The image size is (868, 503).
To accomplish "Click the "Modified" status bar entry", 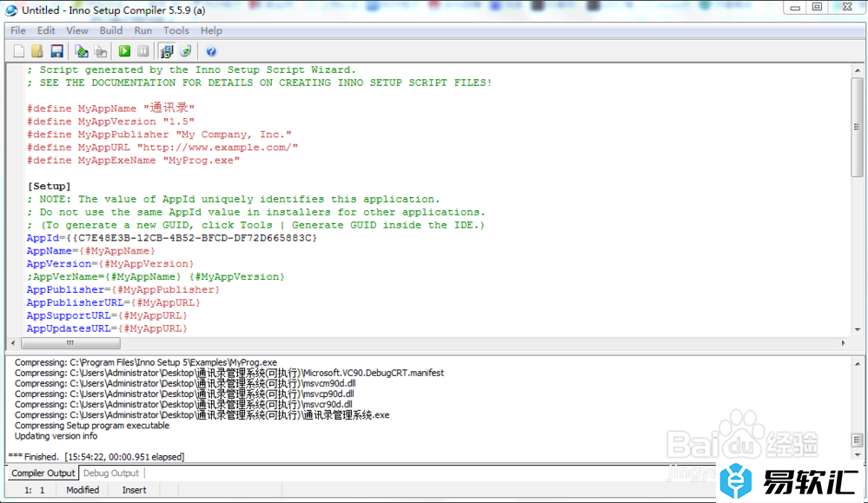I will [83, 490].
